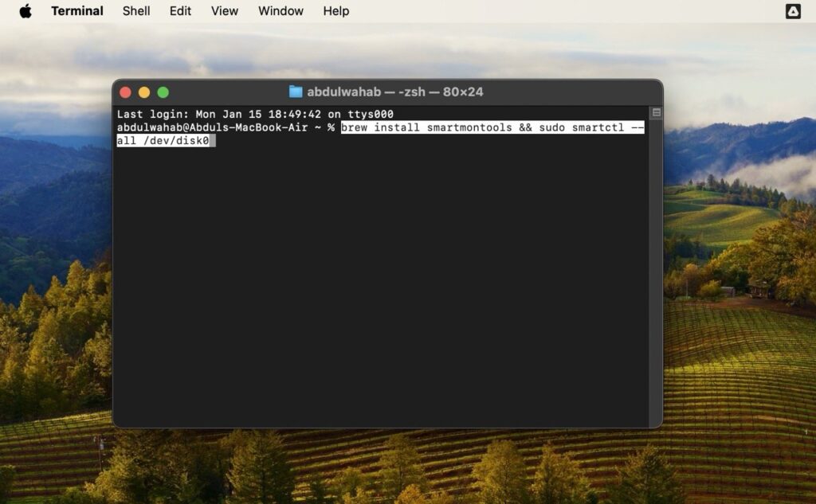Click the green full-screen zoom button

click(163, 92)
